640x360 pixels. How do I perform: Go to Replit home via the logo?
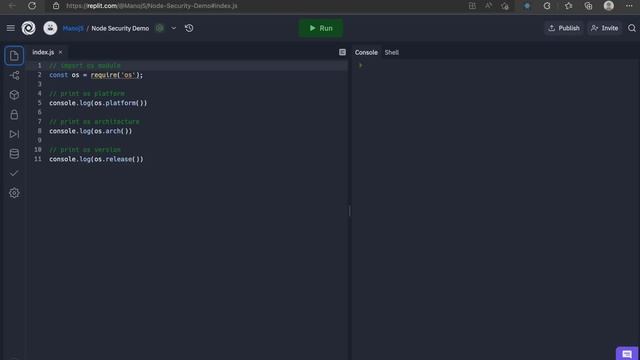(29, 28)
